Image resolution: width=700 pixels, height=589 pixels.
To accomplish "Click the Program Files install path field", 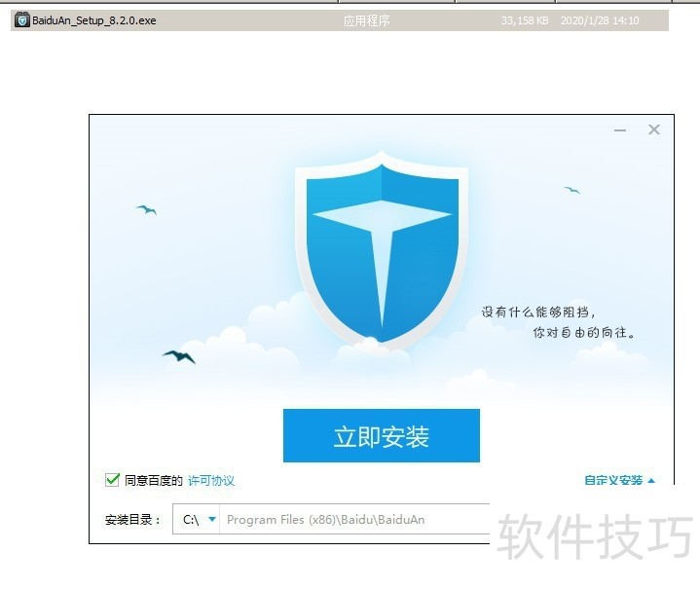I will tap(350, 520).
